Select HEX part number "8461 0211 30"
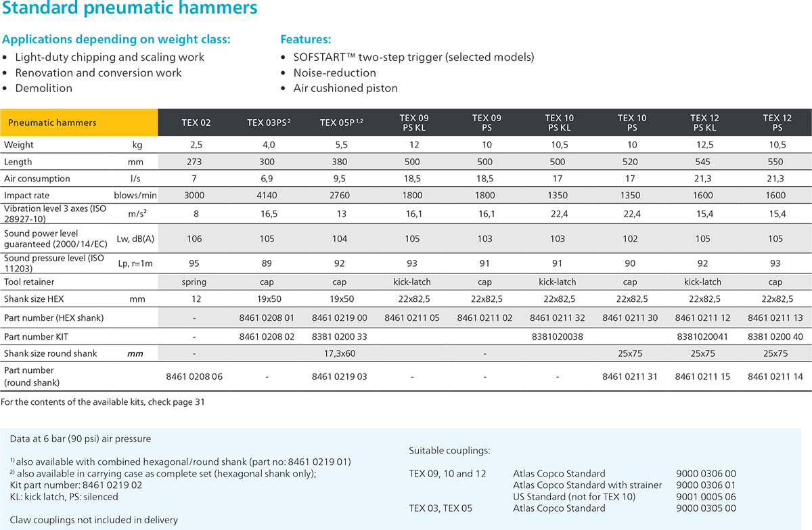 [631, 317]
